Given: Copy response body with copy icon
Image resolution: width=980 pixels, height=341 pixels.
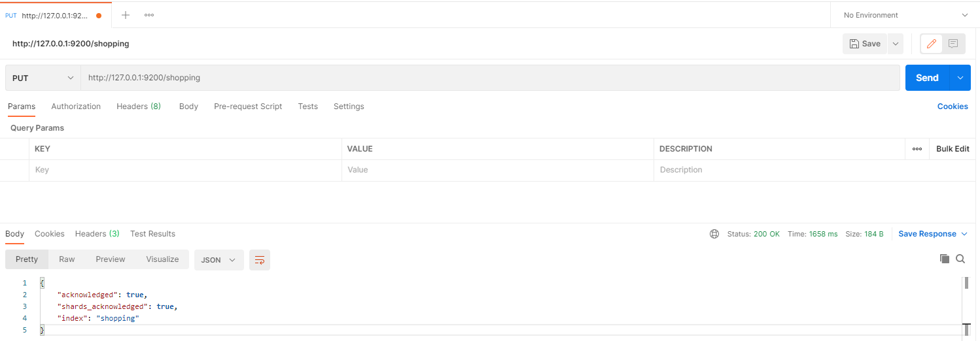Looking at the screenshot, I should 945,259.
